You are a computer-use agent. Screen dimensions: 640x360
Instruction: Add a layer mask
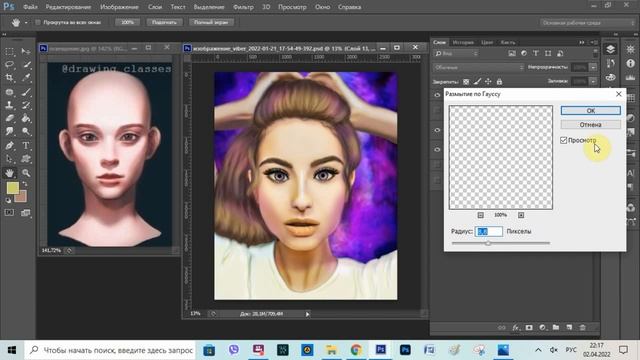[529, 327]
